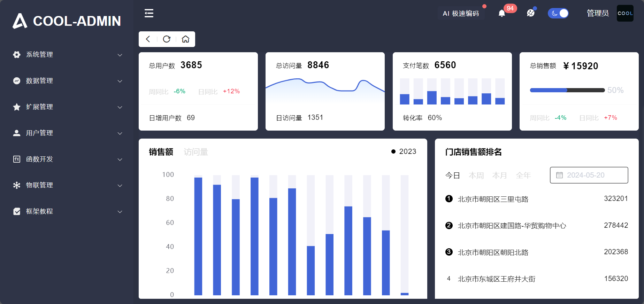
Task: Select store 北京市朝阳区朝阳北路
Action: (x=493, y=252)
